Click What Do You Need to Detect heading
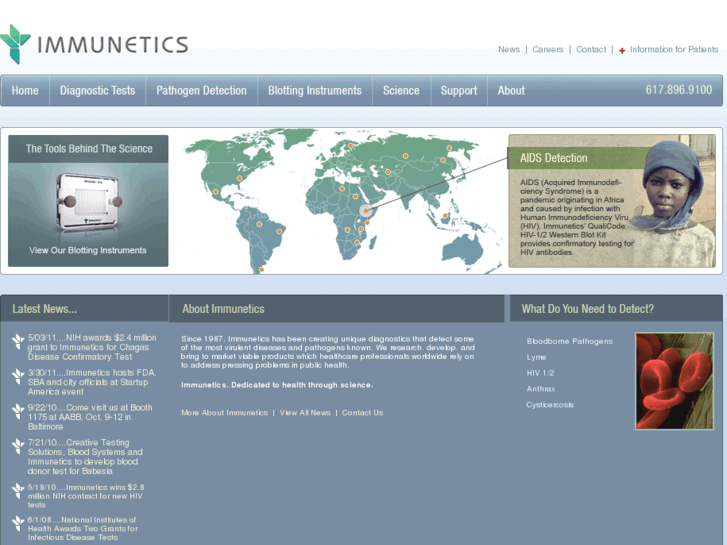The height and width of the screenshot is (545, 727). tap(587, 309)
